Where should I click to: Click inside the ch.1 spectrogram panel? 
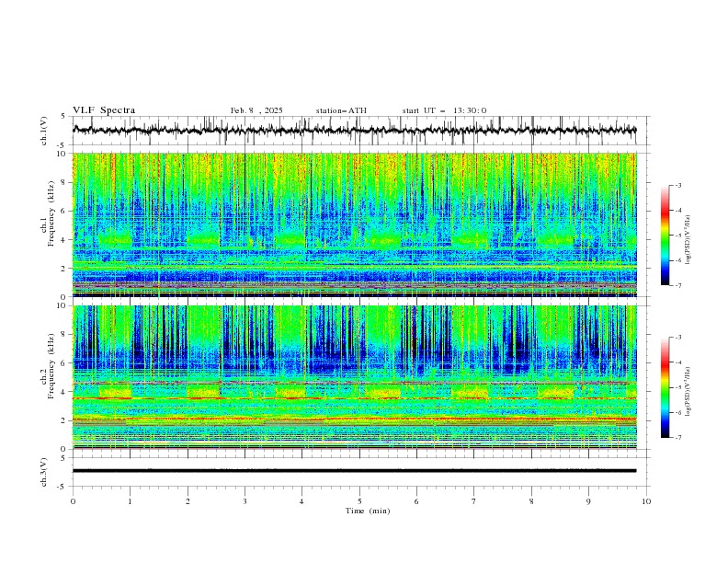pos(354,224)
